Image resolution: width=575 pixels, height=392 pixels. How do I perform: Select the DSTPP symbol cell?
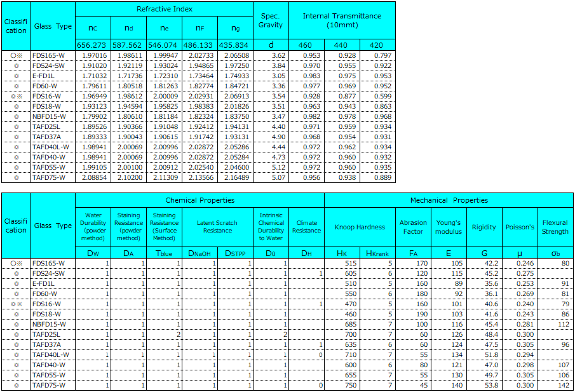point(235,253)
